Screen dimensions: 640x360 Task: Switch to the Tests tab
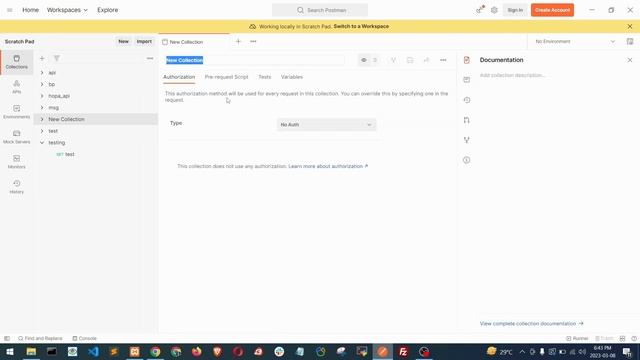[264, 77]
